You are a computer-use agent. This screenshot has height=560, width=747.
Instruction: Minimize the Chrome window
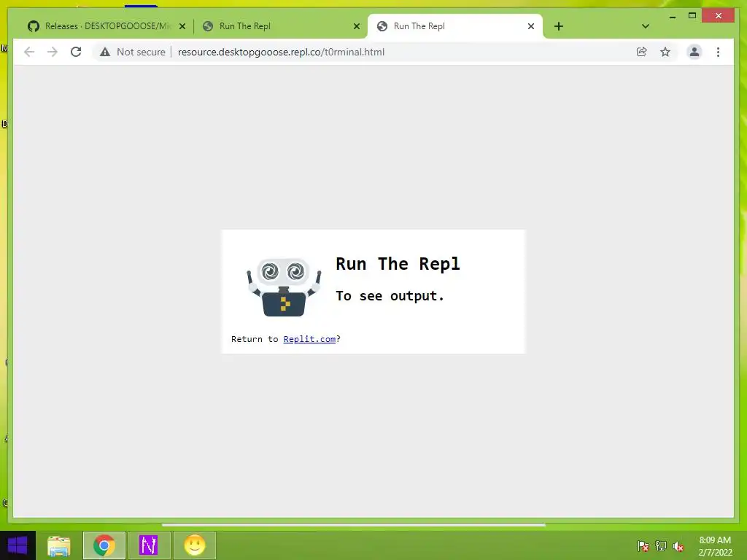[x=672, y=16]
